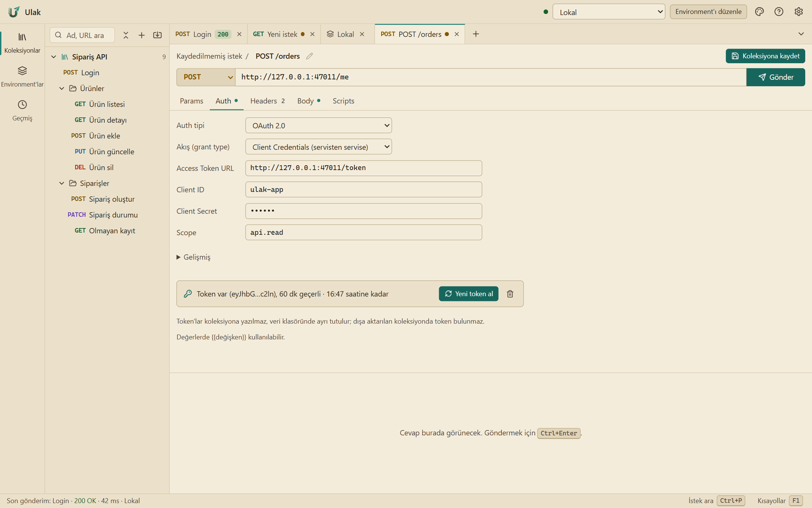The width and height of the screenshot is (812, 508).
Task: Click the import collection icon
Action: click(x=158, y=35)
